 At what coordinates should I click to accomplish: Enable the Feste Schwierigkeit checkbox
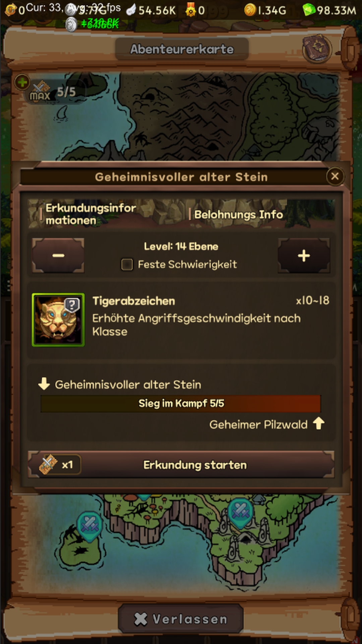pyautogui.click(x=127, y=265)
